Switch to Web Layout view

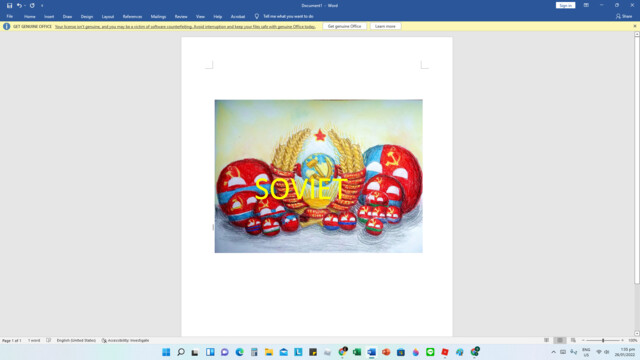point(573,340)
